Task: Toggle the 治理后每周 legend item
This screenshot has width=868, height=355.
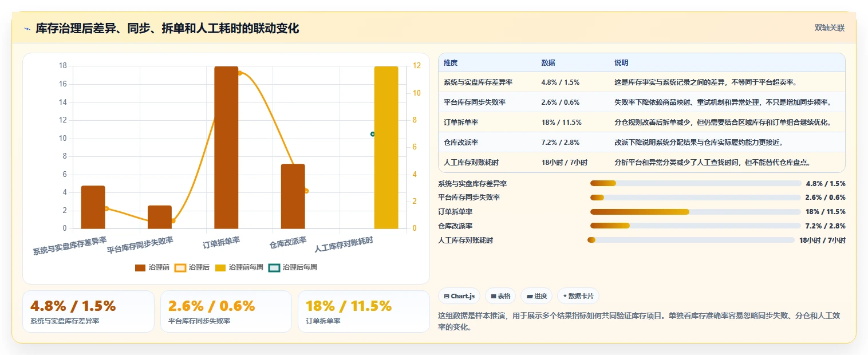Action: click(x=293, y=267)
